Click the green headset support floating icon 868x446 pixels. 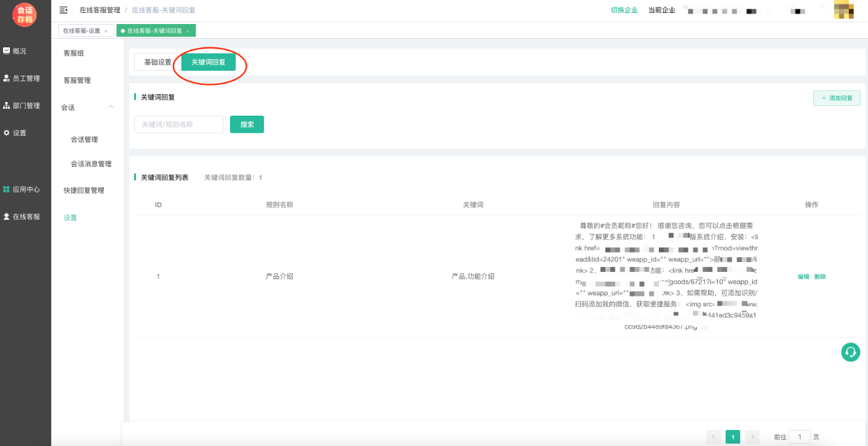pyautogui.click(x=850, y=352)
